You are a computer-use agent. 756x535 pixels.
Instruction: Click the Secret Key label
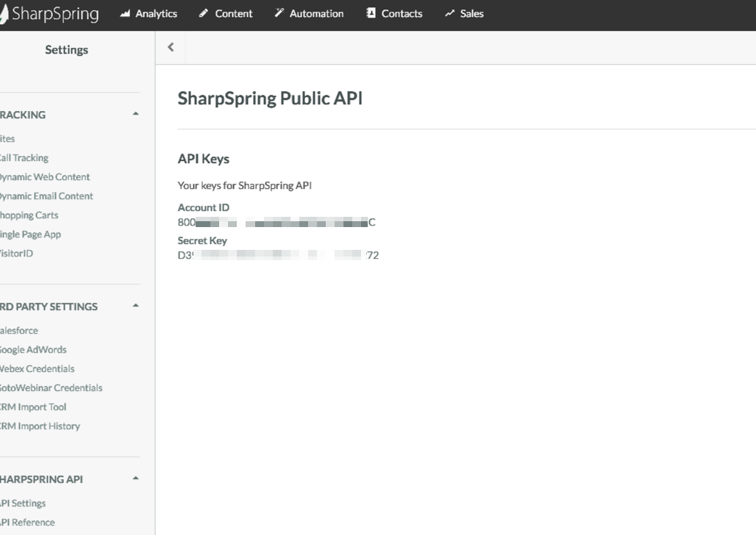[202, 240]
